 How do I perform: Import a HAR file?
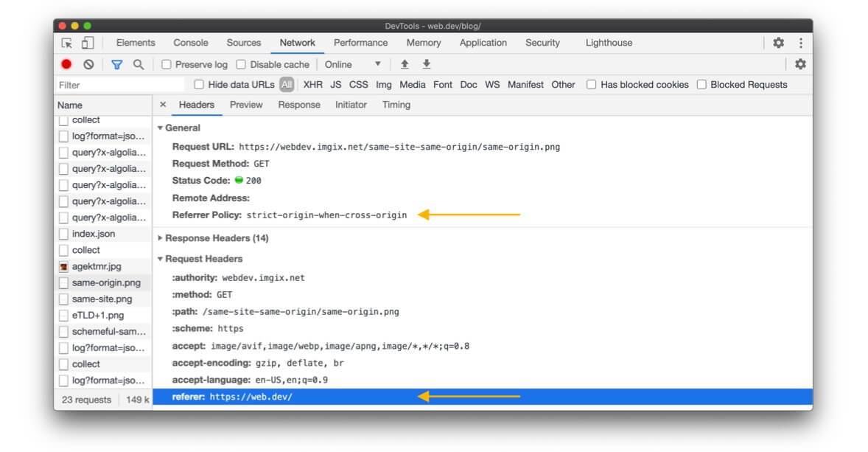click(x=405, y=65)
